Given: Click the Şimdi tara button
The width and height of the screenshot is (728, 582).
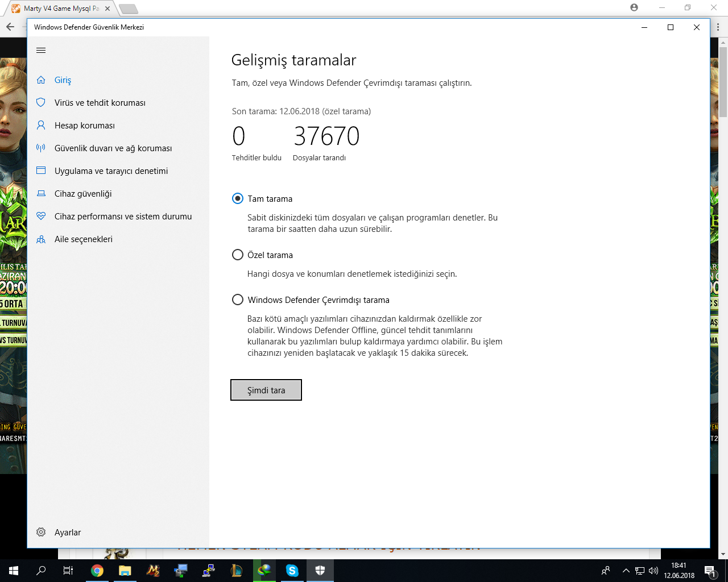Looking at the screenshot, I should (x=266, y=390).
